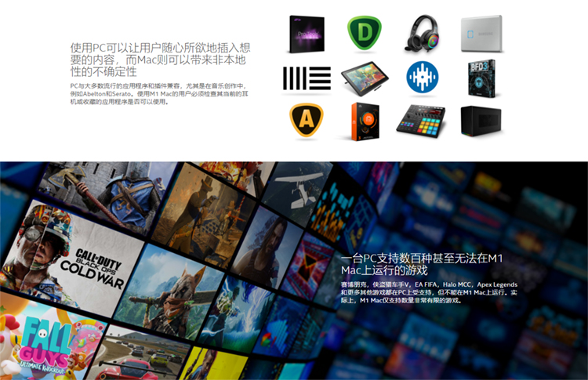Click the black external GPU enclosure icon
This screenshot has width=588, height=380.
coord(481,121)
